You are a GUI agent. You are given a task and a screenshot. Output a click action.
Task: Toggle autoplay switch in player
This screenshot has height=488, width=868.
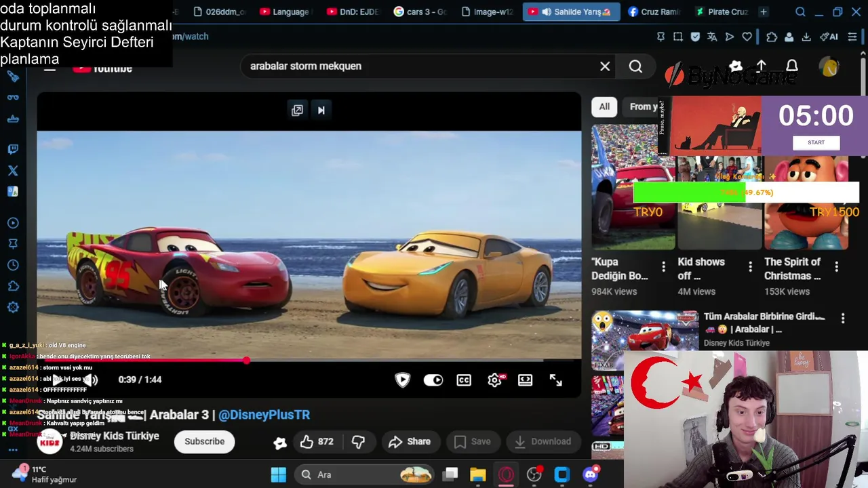(433, 380)
